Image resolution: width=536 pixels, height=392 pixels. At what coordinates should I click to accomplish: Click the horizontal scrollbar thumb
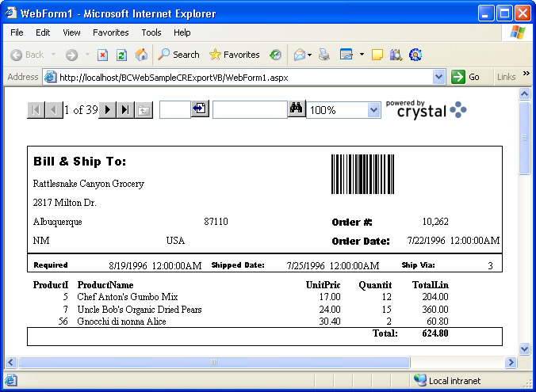pos(214,362)
